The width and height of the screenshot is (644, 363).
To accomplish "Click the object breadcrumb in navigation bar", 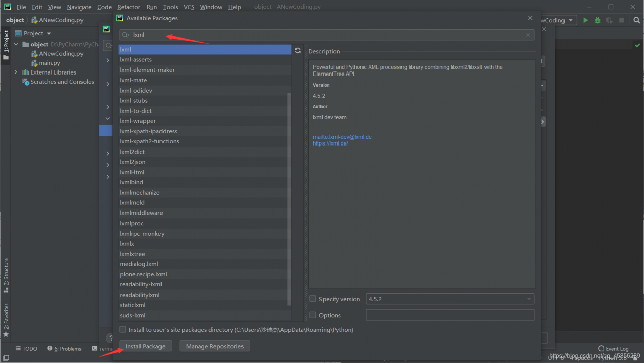I will [15, 20].
